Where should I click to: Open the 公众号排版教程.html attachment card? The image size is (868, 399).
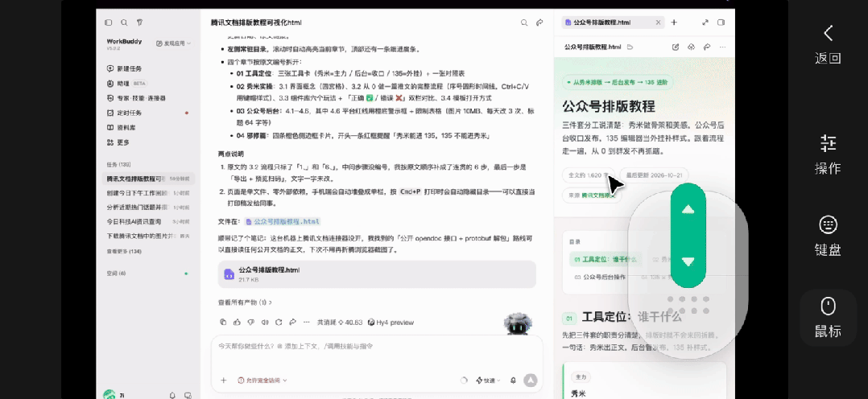[377, 274]
